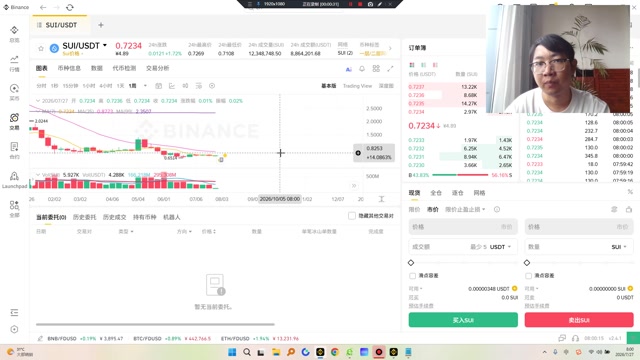The height and width of the screenshot is (360, 640).
Task: Favorite SUI/USDT with the star icon
Action: [41, 49]
